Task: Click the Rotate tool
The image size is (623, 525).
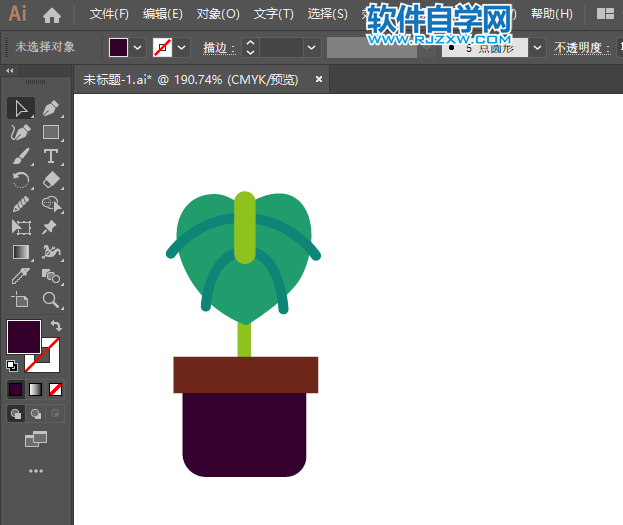Action: [20, 180]
